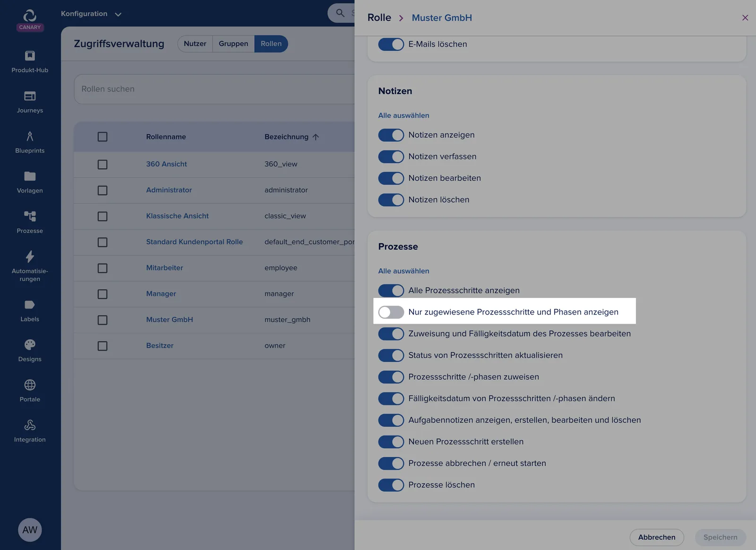
Task: Sort by Bezeichnung using arrow icon
Action: 316,137
